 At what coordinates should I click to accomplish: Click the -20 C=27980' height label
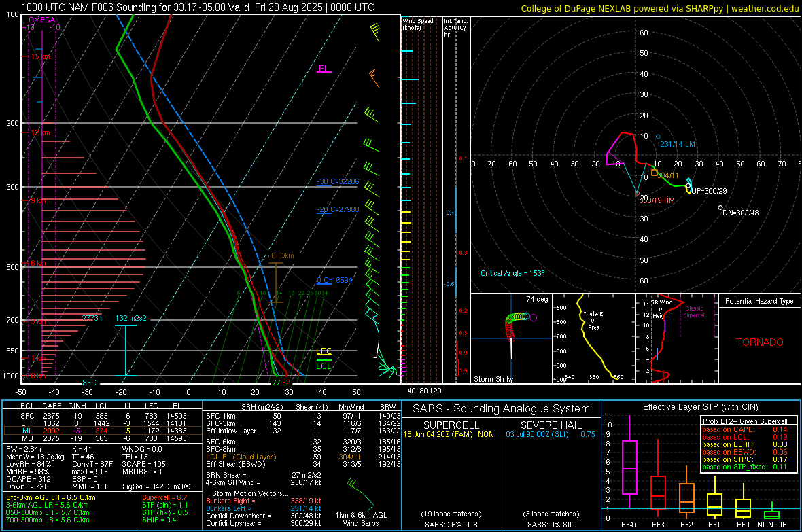coord(338,209)
